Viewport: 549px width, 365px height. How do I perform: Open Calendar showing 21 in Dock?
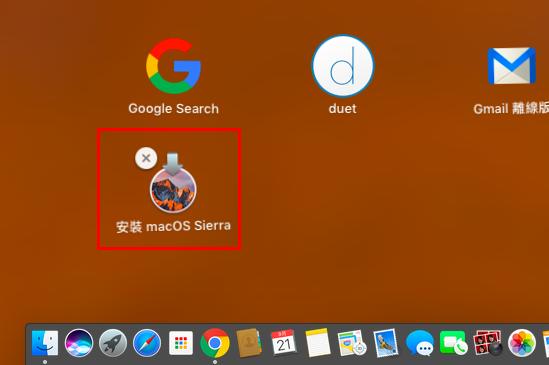tap(283, 343)
